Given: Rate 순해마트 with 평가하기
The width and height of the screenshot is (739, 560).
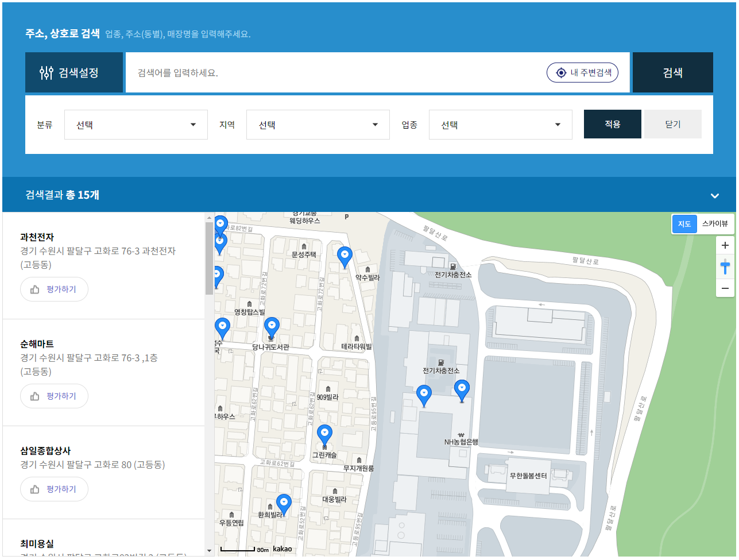Looking at the screenshot, I should pos(55,396).
